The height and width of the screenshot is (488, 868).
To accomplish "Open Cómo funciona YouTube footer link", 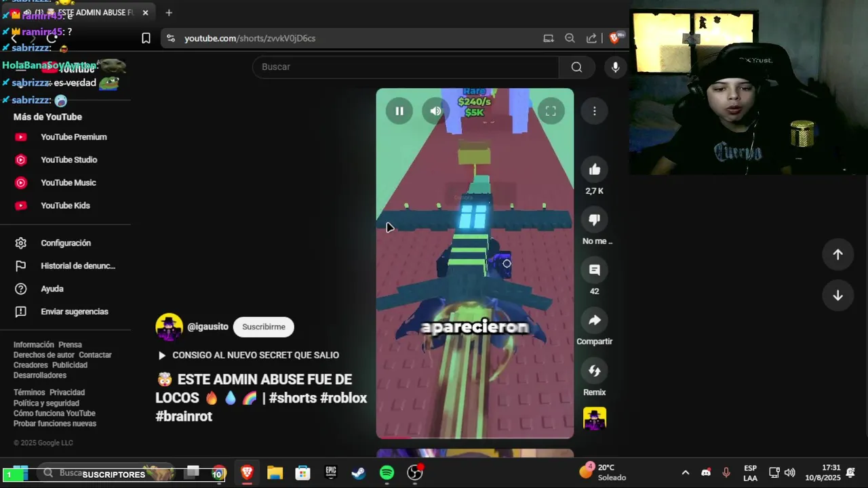I will point(54,413).
